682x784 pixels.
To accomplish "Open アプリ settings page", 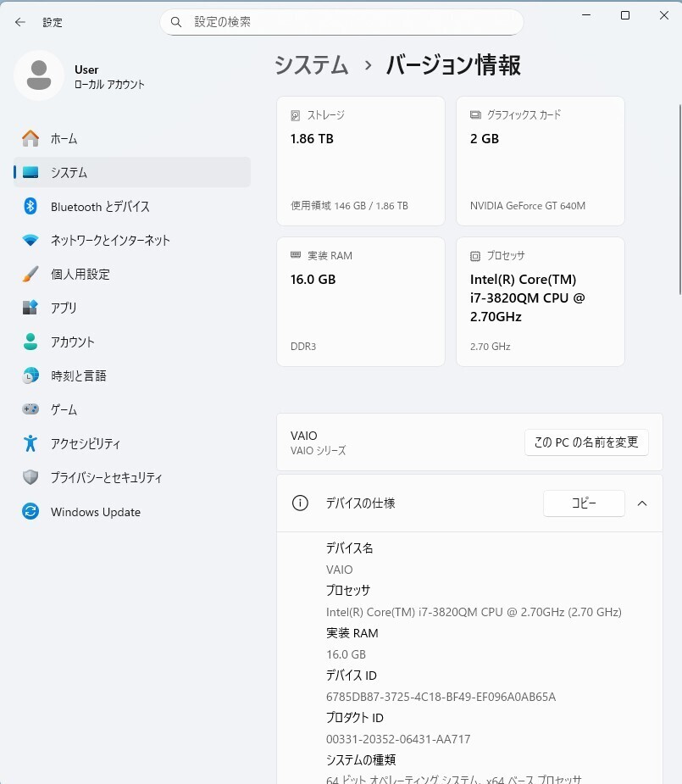I will (x=132, y=308).
